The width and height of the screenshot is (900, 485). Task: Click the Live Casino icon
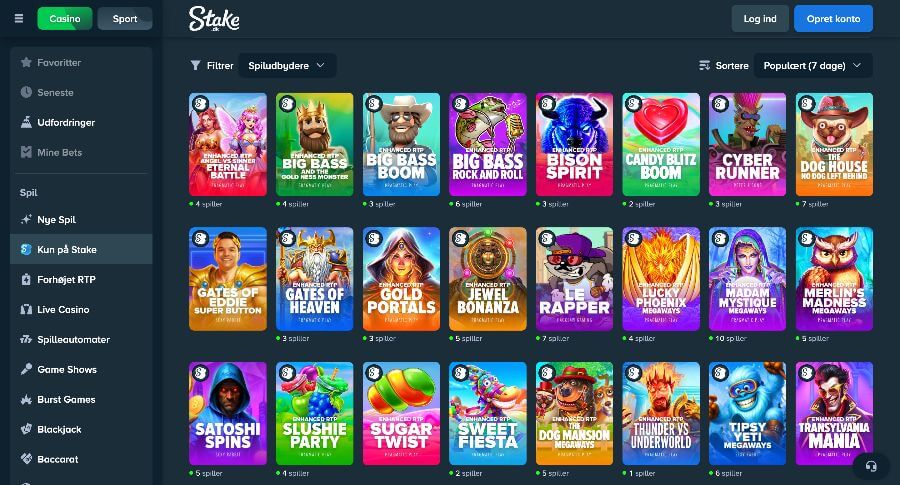point(26,309)
